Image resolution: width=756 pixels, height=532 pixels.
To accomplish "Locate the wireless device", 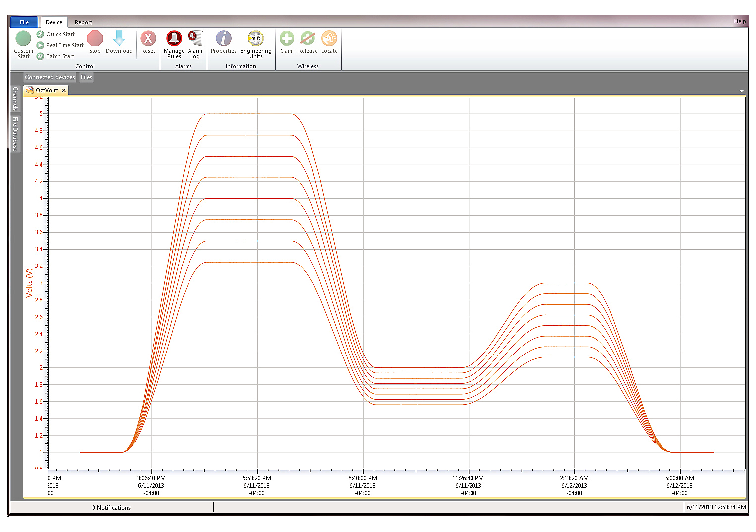I will point(329,39).
